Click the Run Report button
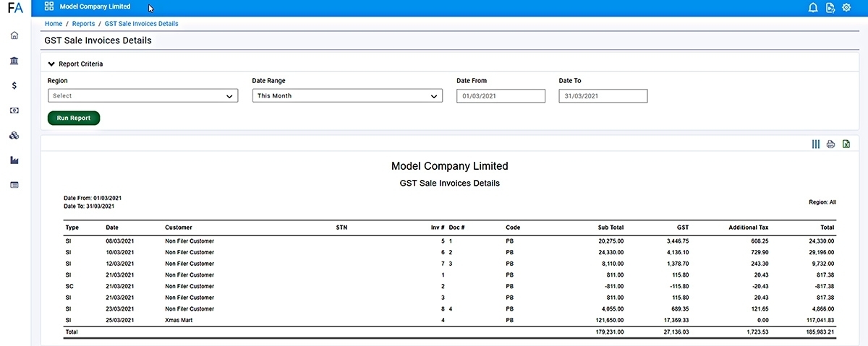The height and width of the screenshot is (346, 868). click(x=74, y=118)
